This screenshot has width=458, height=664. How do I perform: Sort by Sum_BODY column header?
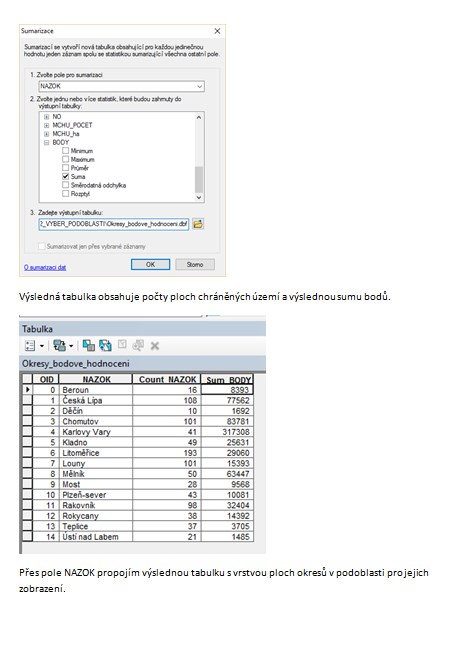point(227,379)
